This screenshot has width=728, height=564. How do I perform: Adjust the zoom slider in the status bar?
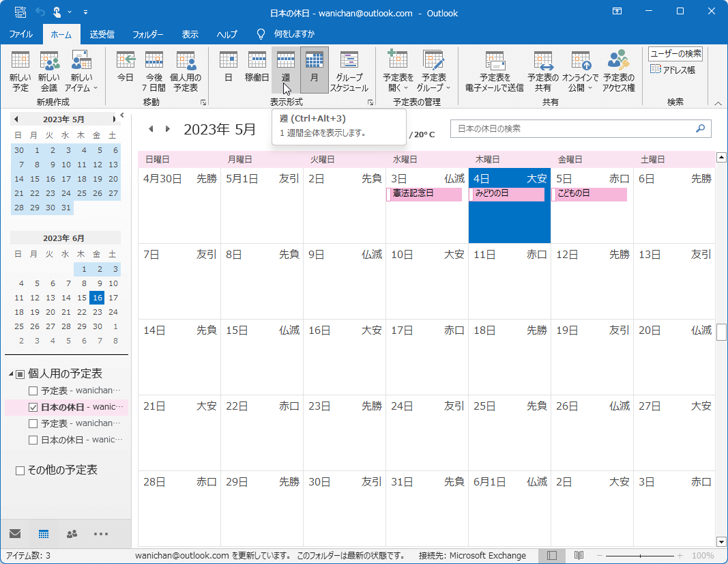(640, 556)
